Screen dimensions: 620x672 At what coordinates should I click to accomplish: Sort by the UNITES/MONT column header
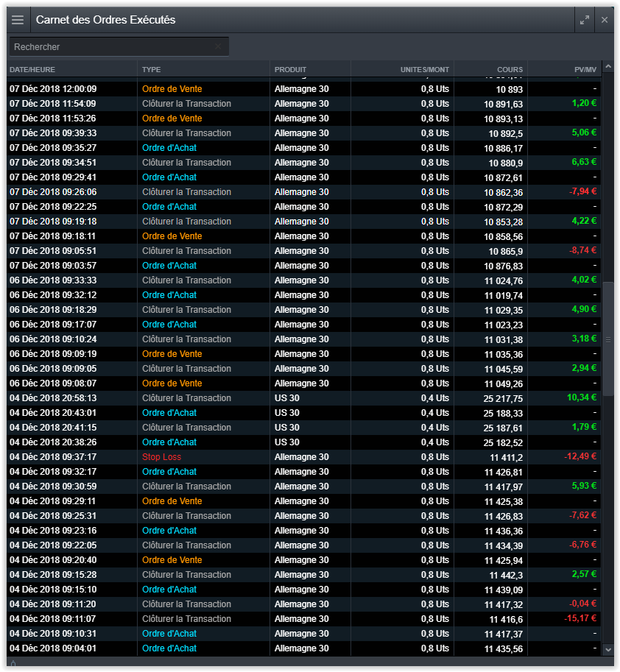pyautogui.click(x=424, y=69)
